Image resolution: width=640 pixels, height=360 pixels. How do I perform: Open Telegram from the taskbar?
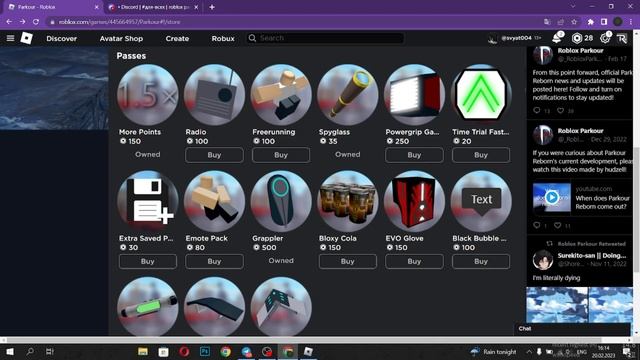pos(247,351)
